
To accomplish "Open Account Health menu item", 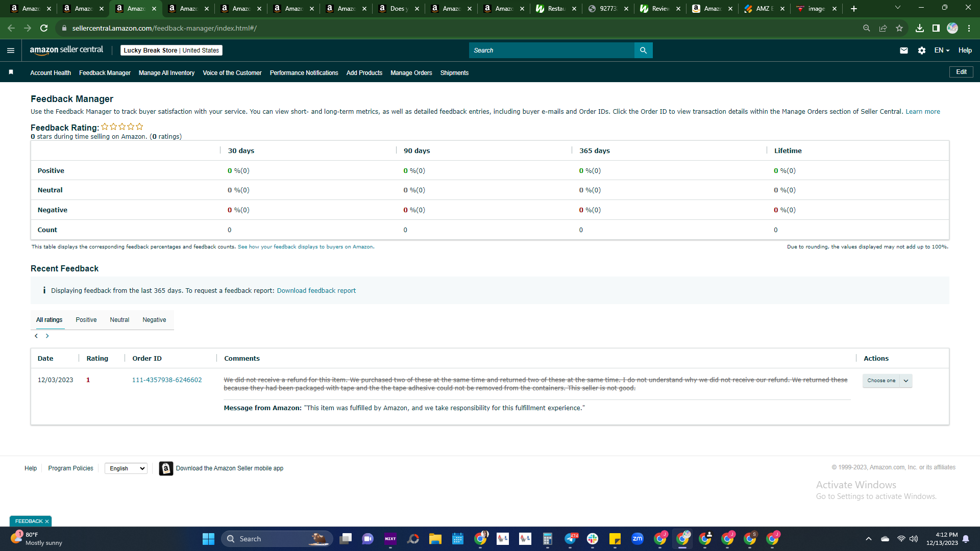I will [x=51, y=73].
